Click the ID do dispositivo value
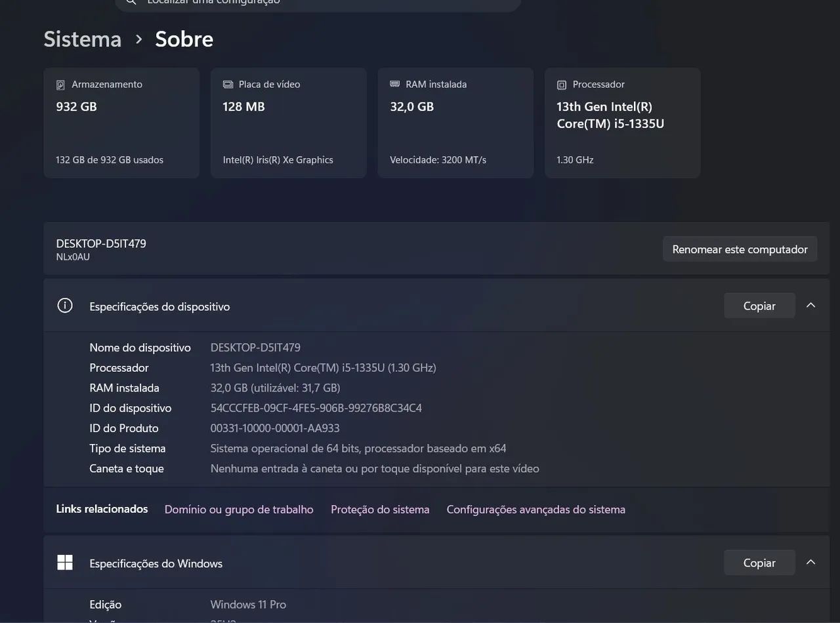Screen dimensions: 840x623 click(x=316, y=408)
